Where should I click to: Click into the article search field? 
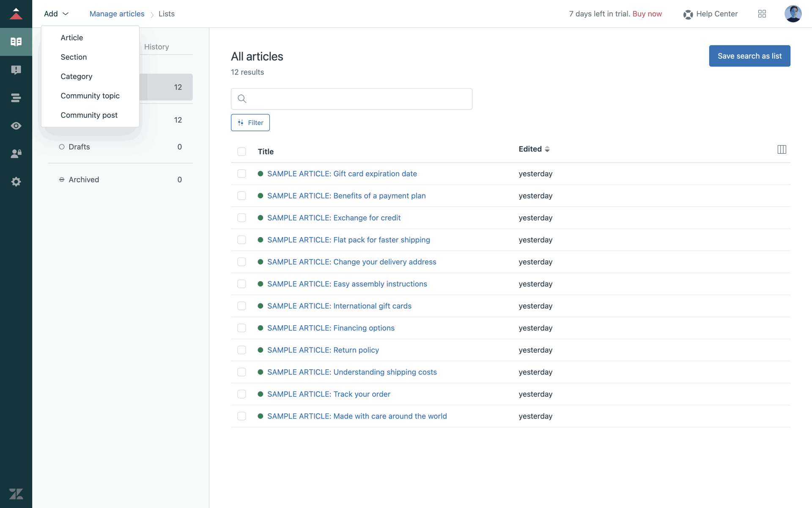coord(351,99)
